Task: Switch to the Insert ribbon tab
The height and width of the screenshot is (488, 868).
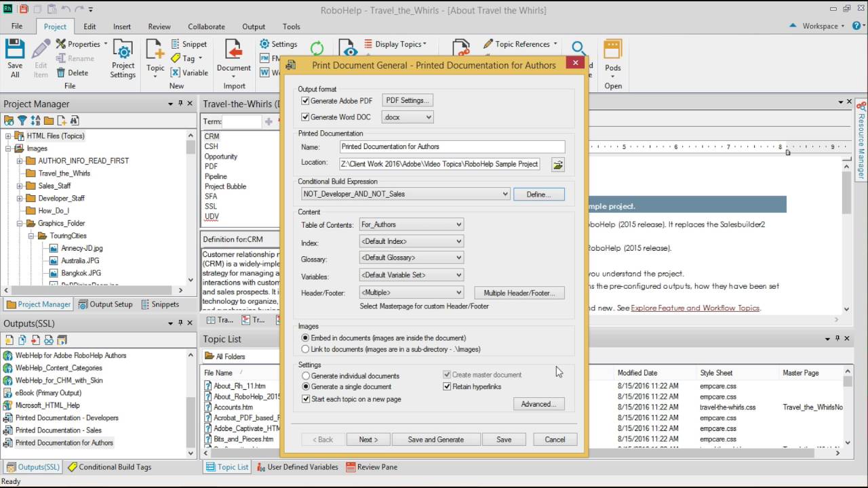Action: pos(122,26)
